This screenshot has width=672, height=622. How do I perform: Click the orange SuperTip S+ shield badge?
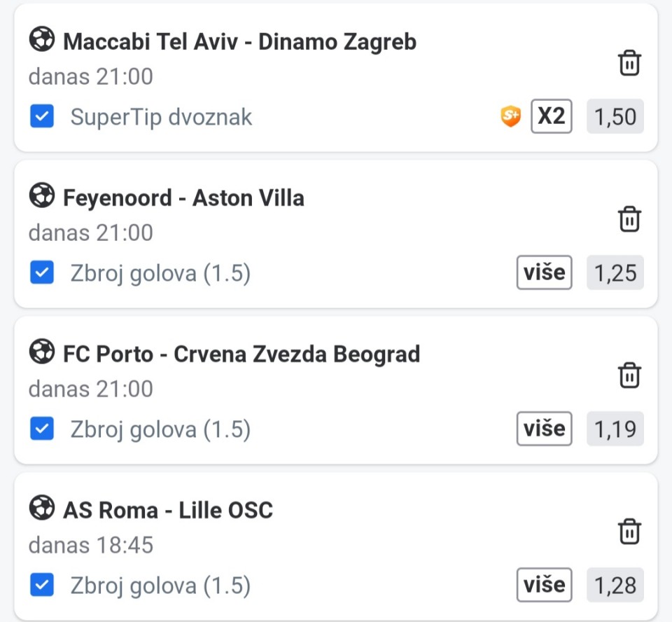(511, 116)
